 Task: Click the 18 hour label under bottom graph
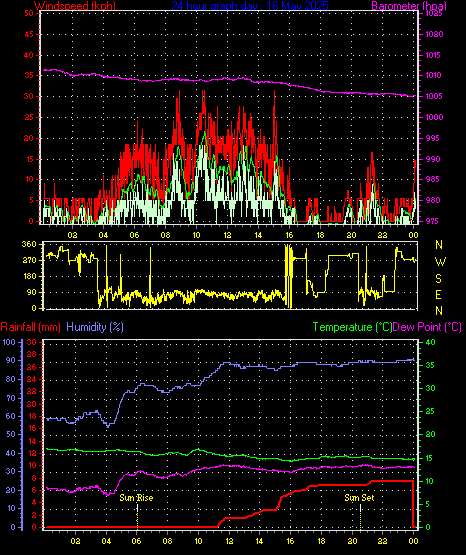pyautogui.click(x=321, y=541)
